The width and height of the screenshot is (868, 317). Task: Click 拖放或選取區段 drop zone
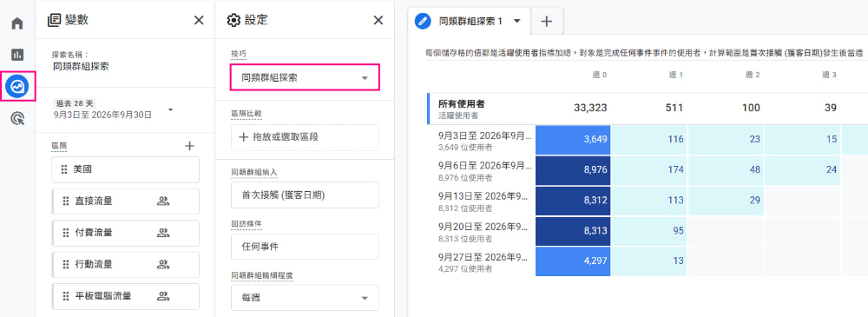click(305, 137)
